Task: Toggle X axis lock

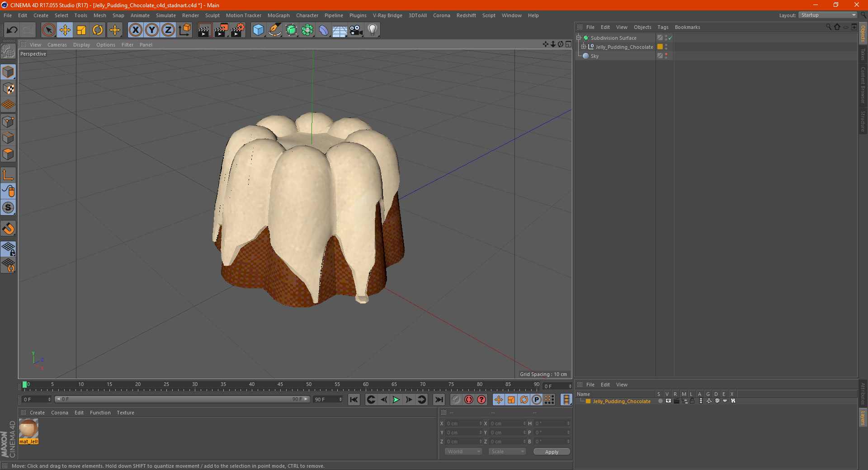Action: point(135,30)
